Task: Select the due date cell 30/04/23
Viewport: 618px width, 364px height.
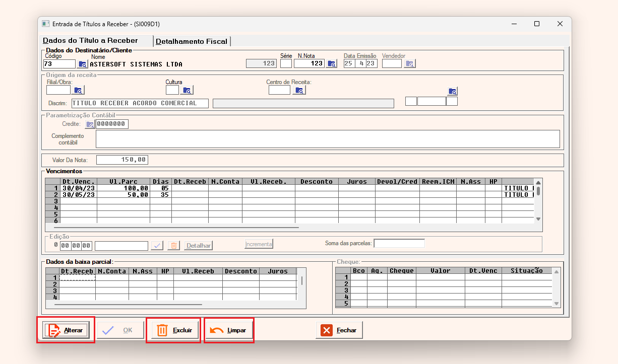Action: [x=78, y=188]
